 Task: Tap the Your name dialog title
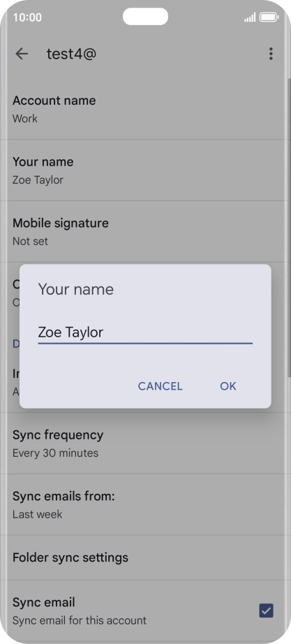click(76, 289)
